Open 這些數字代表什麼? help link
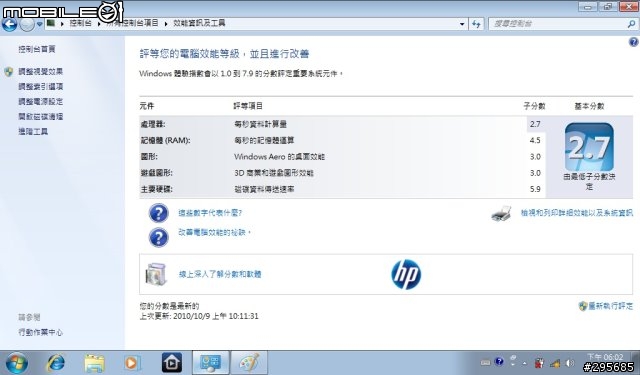 pos(210,213)
